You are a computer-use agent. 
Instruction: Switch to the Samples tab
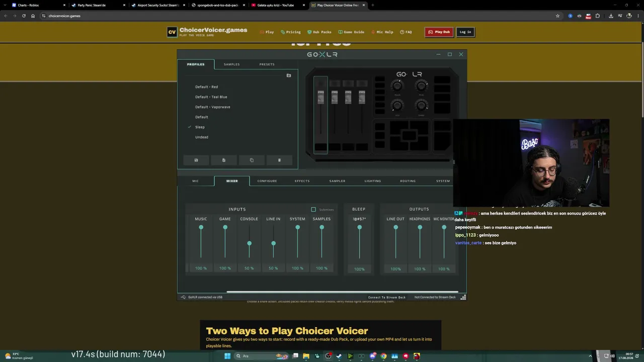(x=231, y=64)
